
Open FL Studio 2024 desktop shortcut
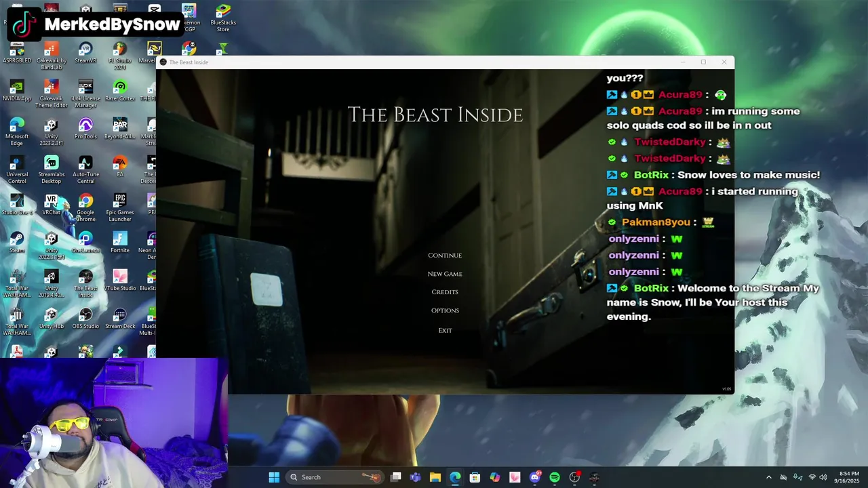[120, 55]
